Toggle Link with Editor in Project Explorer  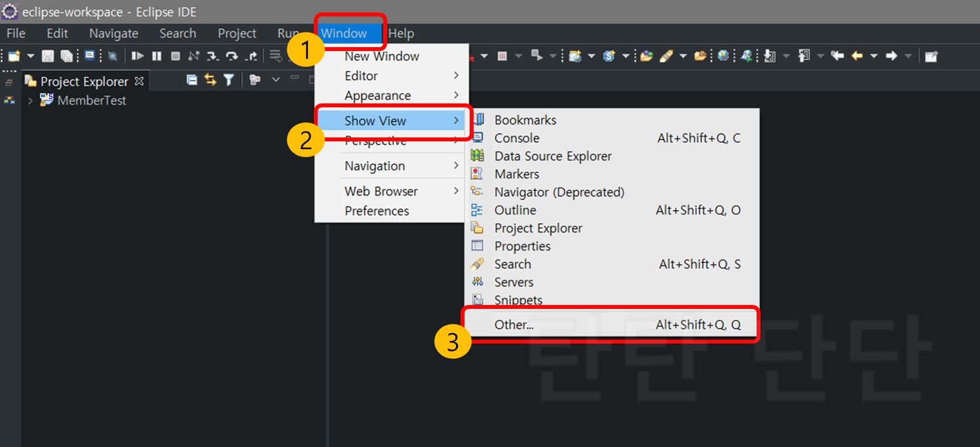(210, 80)
